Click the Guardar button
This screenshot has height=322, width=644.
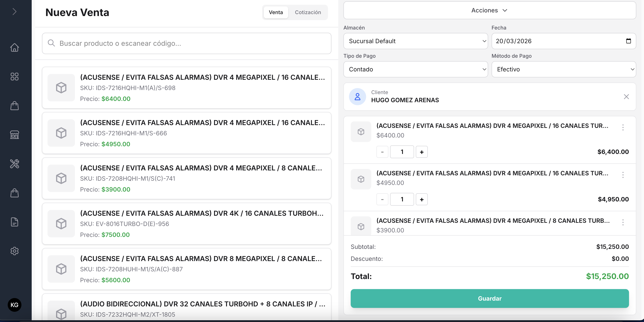pos(489,298)
